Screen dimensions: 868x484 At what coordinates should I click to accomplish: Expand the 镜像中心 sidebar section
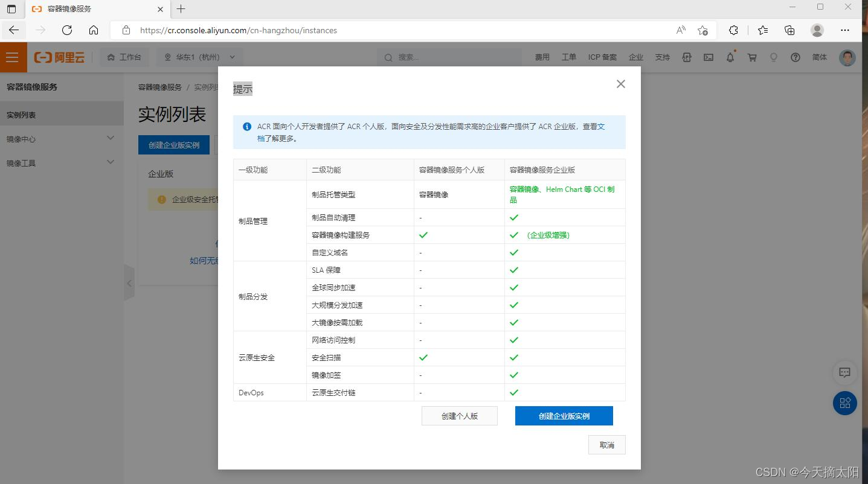pos(60,139)
